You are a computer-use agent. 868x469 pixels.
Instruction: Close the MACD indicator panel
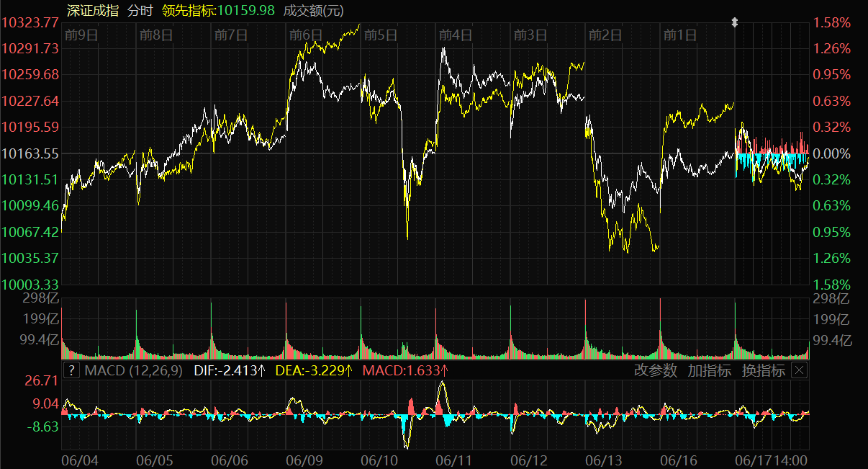click(x=799, y=371)
